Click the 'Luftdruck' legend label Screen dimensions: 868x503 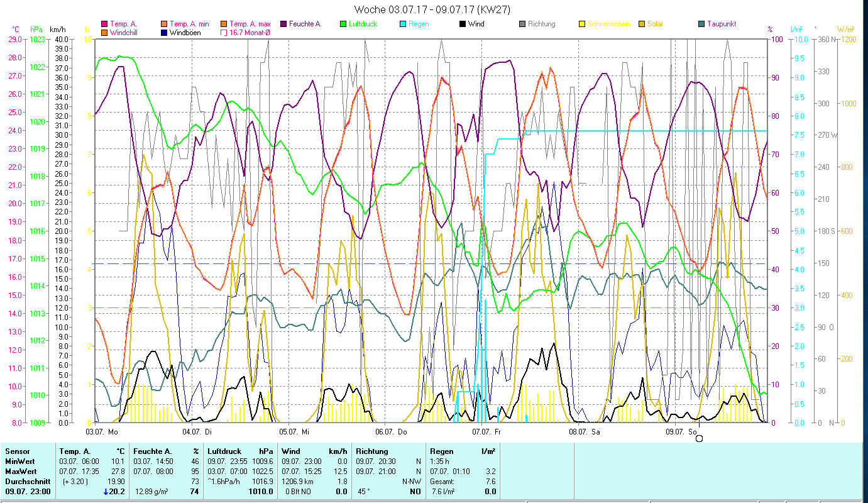coord(364,24)
